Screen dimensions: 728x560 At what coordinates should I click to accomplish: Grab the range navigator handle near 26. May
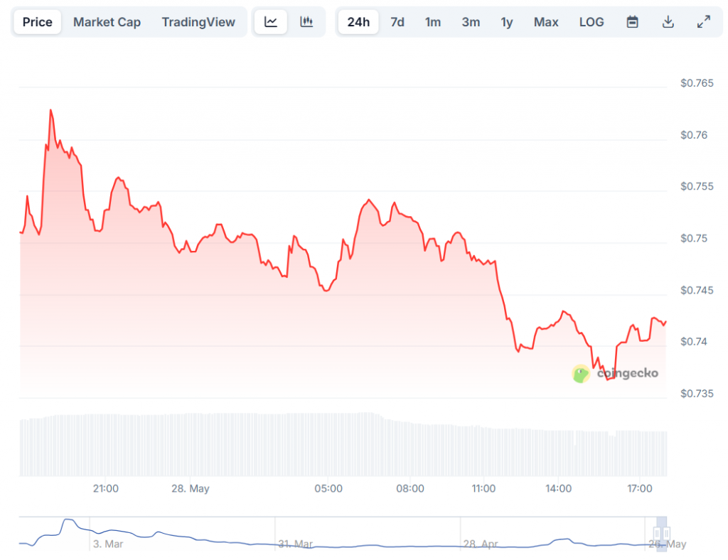point(663,533)
